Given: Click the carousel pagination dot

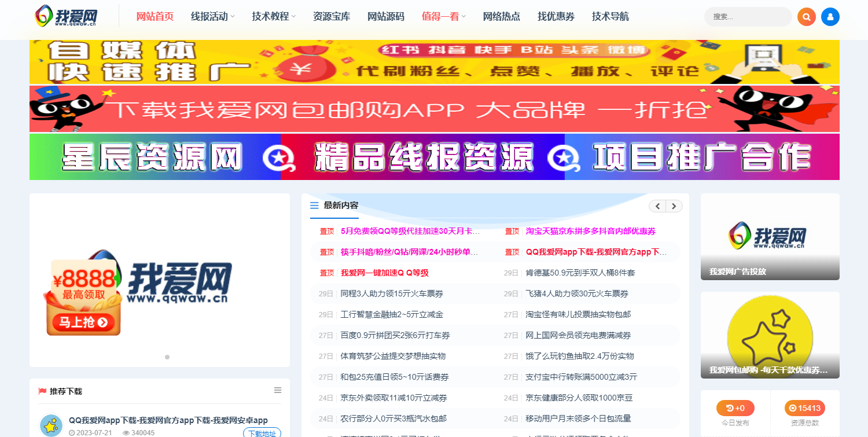Looking at the screenshot, I should 168,358.
